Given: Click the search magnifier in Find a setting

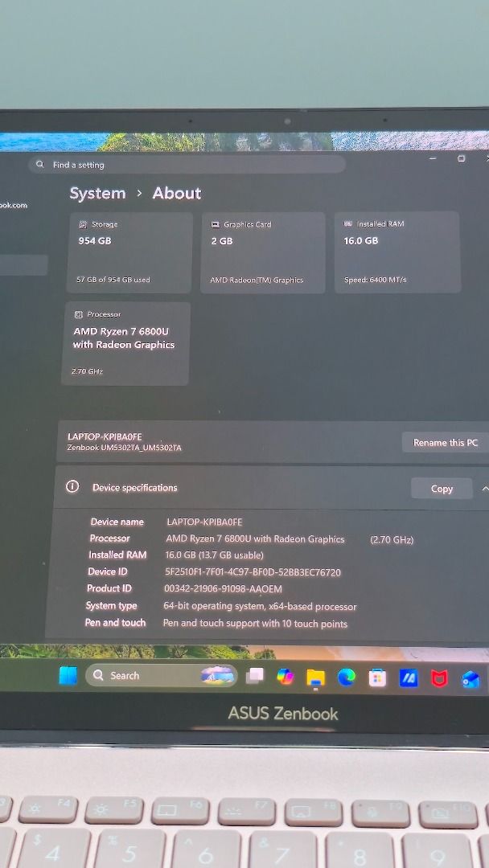Looking at the screenshot, I should click(40, 165).
